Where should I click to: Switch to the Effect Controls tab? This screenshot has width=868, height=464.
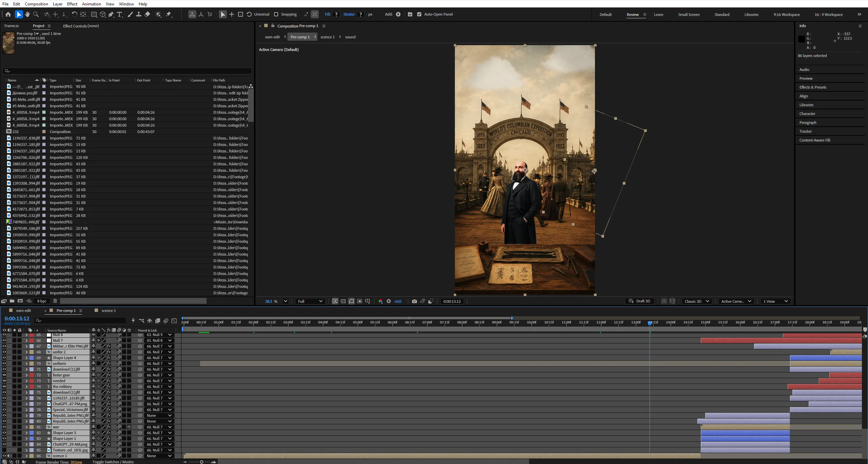tap(81, 26)
